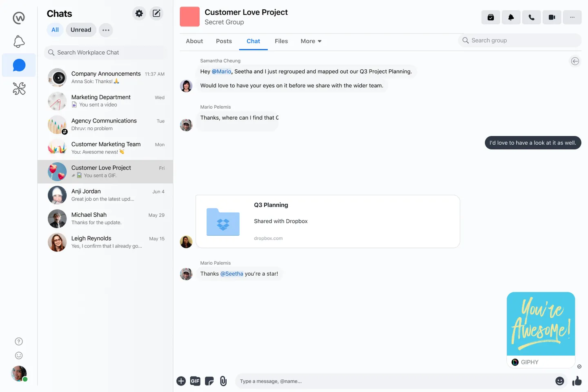The width and height of the screenshot is (588, 392).
Task: Focus the Search group field
Action: point(520,40)
